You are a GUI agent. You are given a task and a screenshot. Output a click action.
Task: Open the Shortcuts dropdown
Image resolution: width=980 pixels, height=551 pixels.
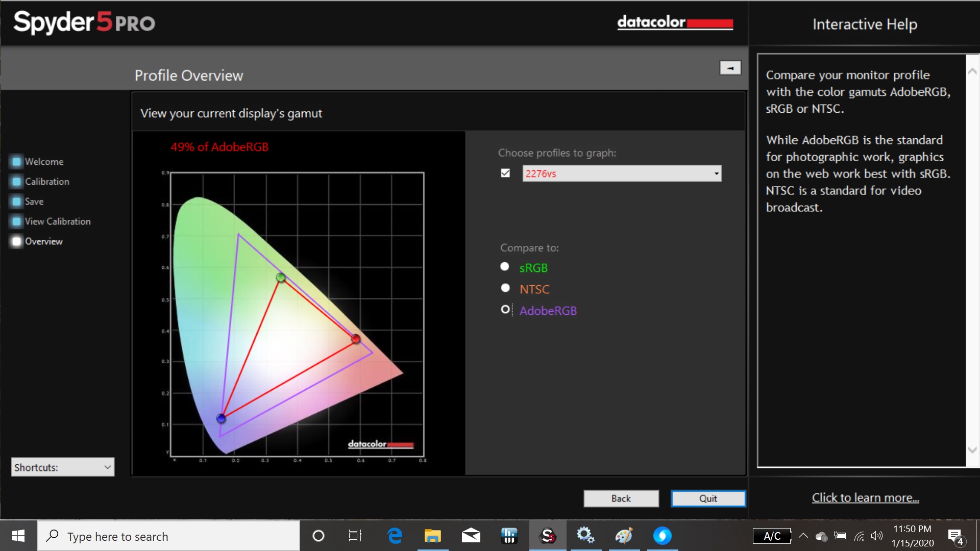(63, 467)
